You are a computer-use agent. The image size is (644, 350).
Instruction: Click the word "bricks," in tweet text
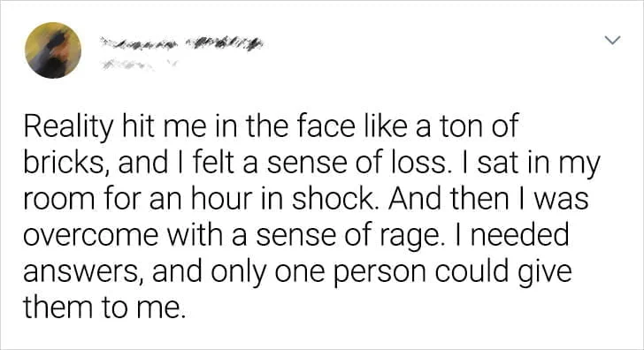click(x=67, y=163)
